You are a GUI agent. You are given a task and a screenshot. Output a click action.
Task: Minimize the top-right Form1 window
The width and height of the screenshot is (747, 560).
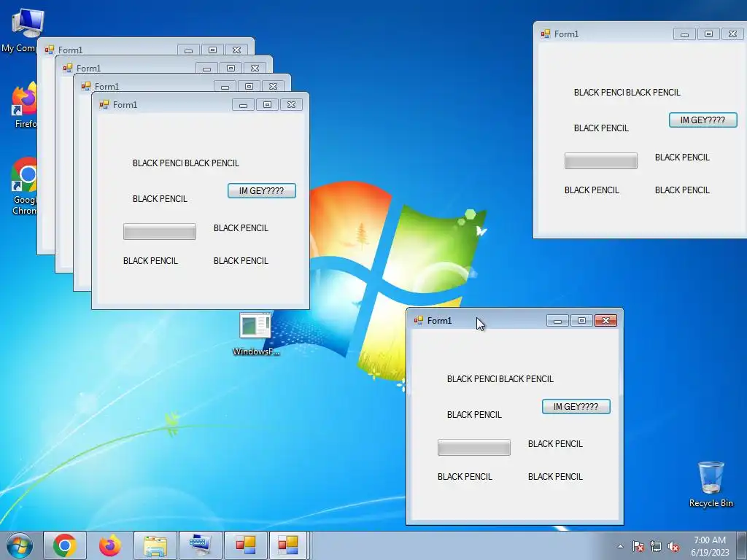(x=684, y=34)
